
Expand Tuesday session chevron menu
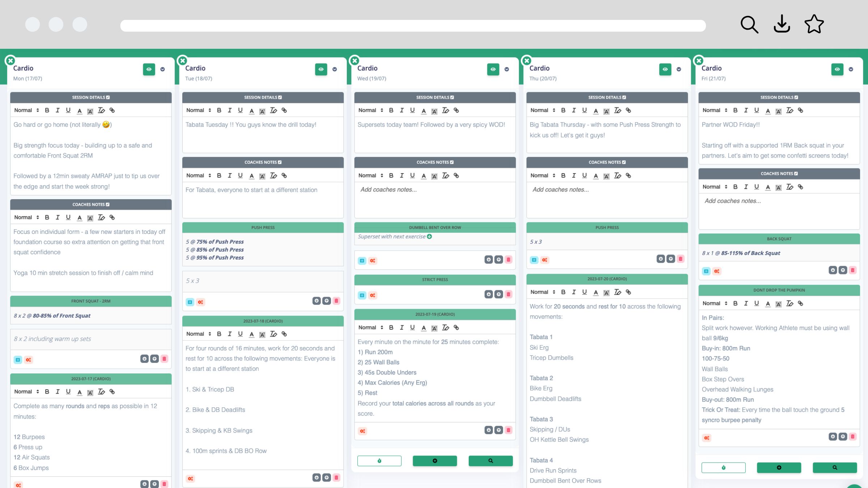click(335, 69)
